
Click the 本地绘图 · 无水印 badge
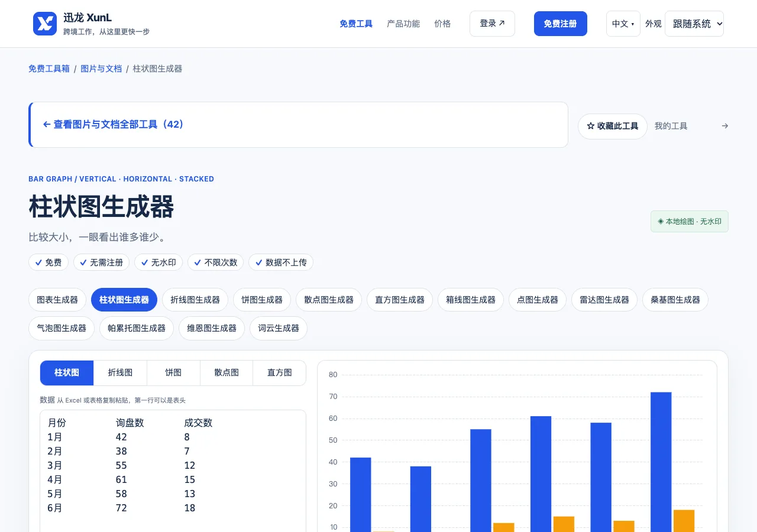click(690, 222)
